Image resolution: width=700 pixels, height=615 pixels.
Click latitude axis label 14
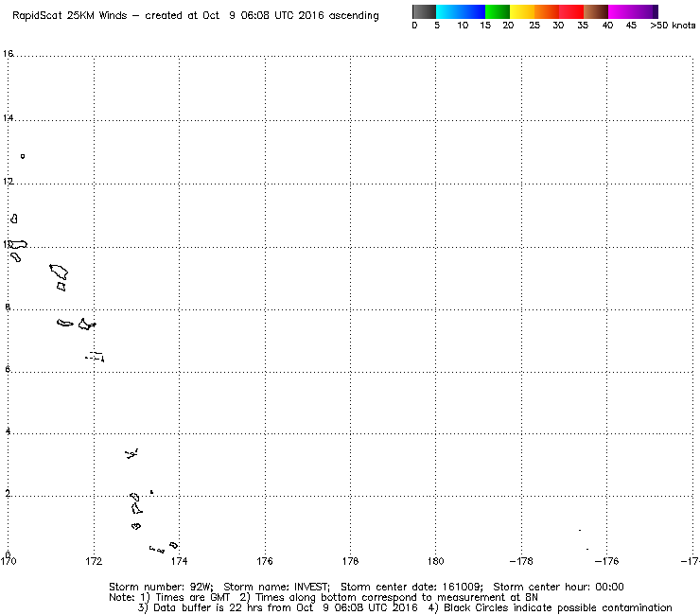[8, 118]
